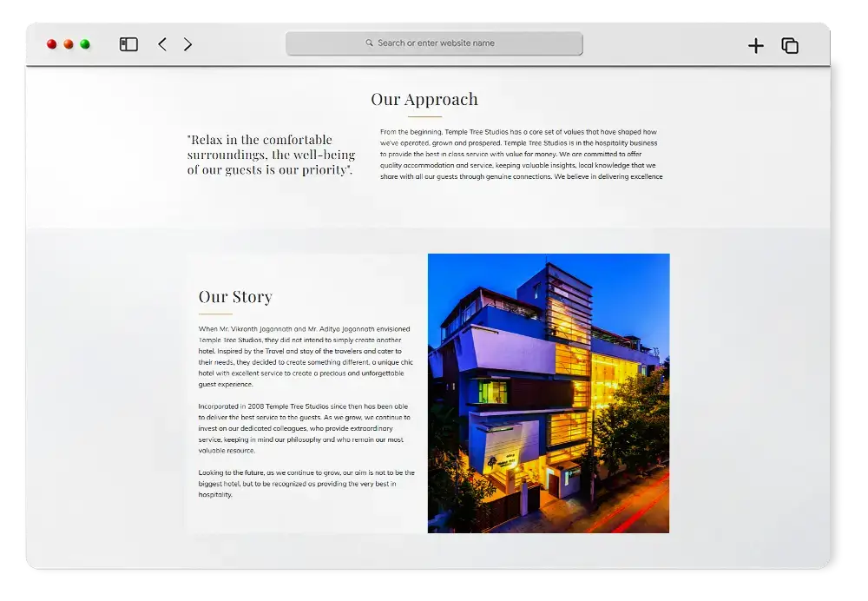The height and width of the screenshot is (601, 868).
Task: Close the window with the red button
Action: tap(51, 44)
